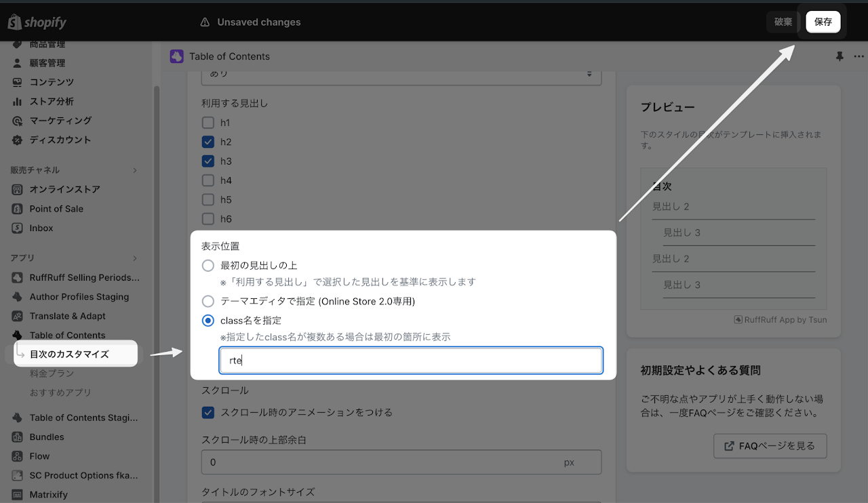The image size is (868, 503).
Task: Open おすすめアプリ in the sidebar
Action: [60, 393]
